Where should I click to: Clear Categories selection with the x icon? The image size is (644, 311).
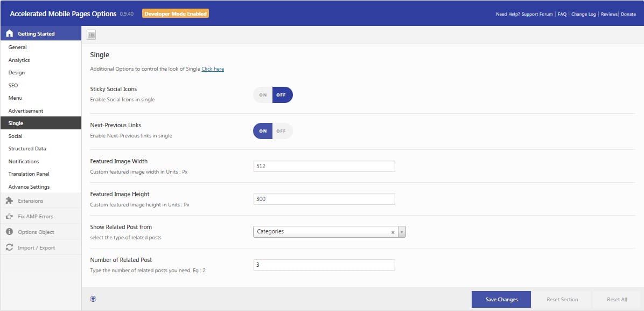coord(393,232)
